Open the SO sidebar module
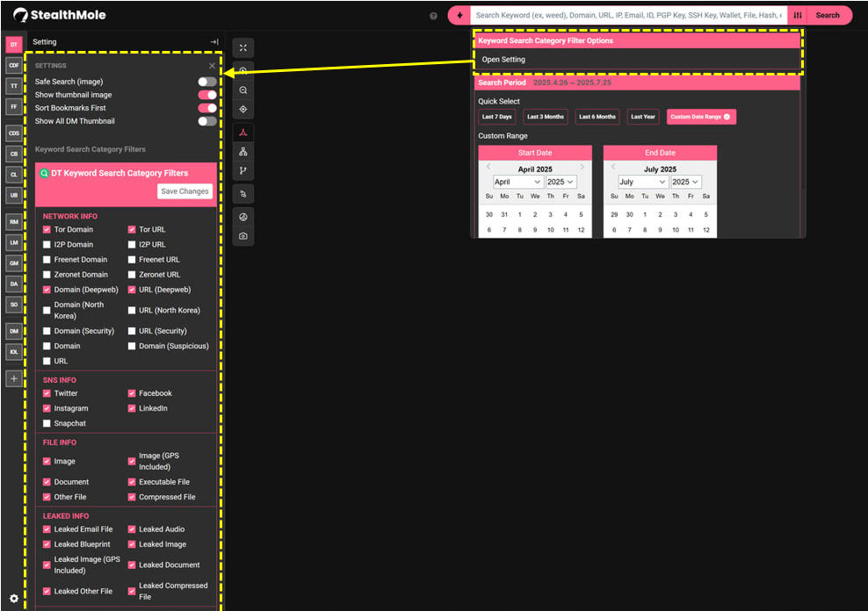Image resolution: width=868 pixels, height=611 pixels. [x=14, y=305]
